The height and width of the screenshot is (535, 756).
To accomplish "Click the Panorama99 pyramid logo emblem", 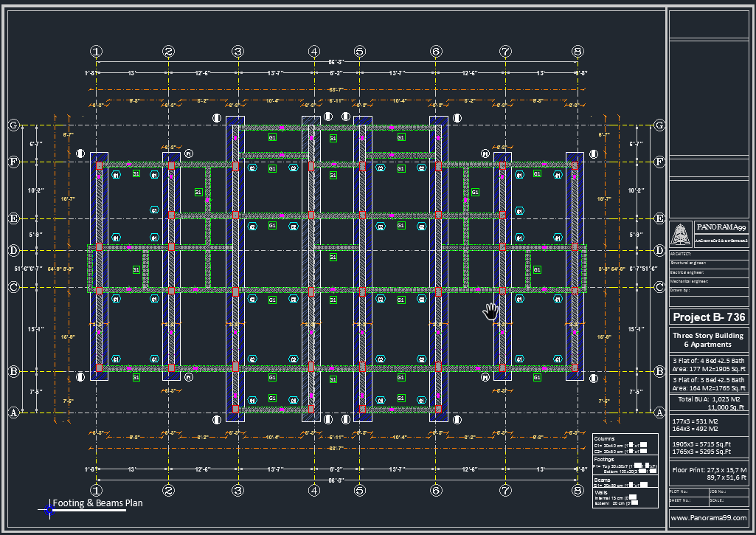I will (680, 235).
